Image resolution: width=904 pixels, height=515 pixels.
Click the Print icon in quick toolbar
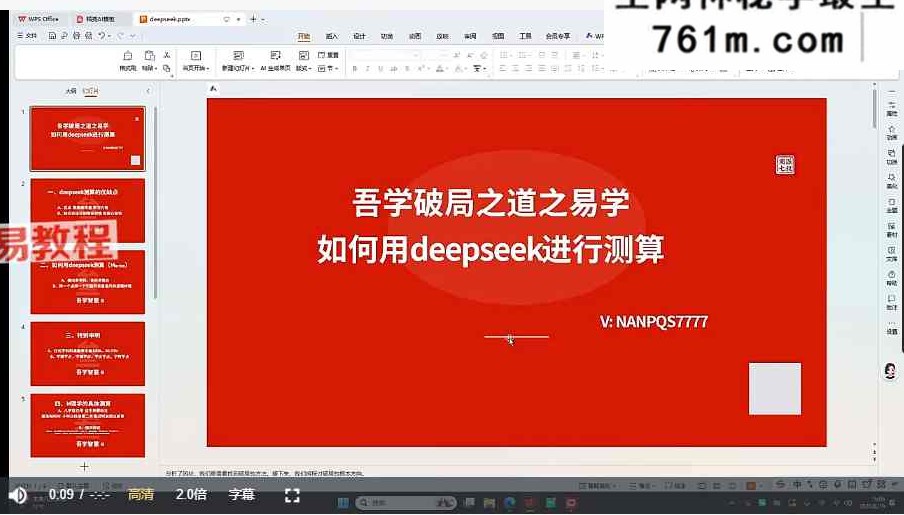[77, 36]
